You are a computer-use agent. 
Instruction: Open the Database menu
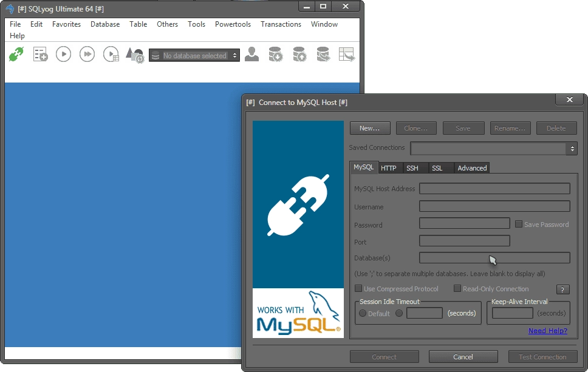105,24
